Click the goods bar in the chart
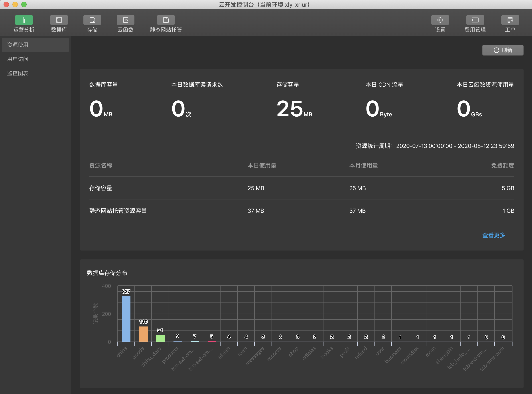 (143, 334)
